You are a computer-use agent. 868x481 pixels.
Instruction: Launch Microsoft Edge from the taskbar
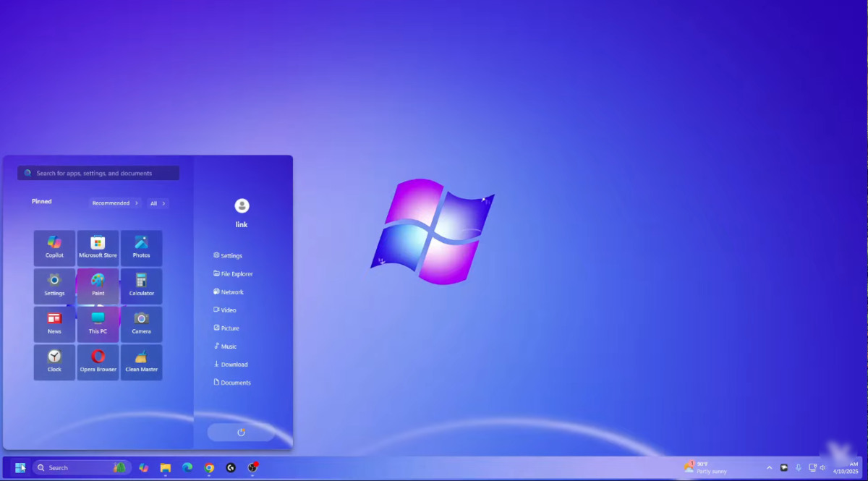tap(187, 468)
